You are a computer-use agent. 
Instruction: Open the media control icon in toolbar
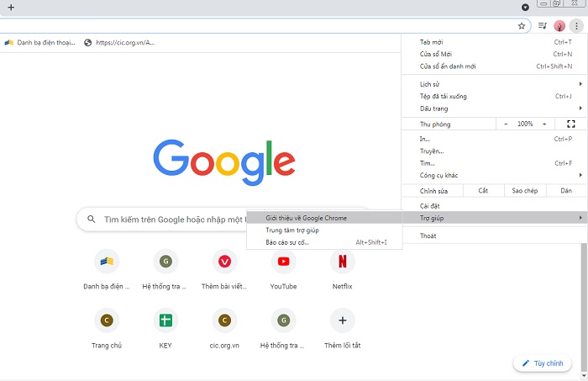(543, 26)
